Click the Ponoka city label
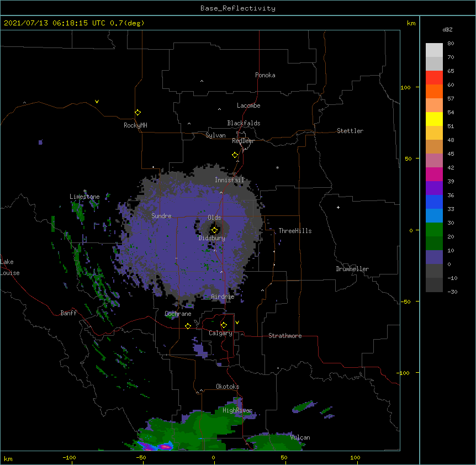The height and width of the screenshot is (465, 476). click(265, 75)
